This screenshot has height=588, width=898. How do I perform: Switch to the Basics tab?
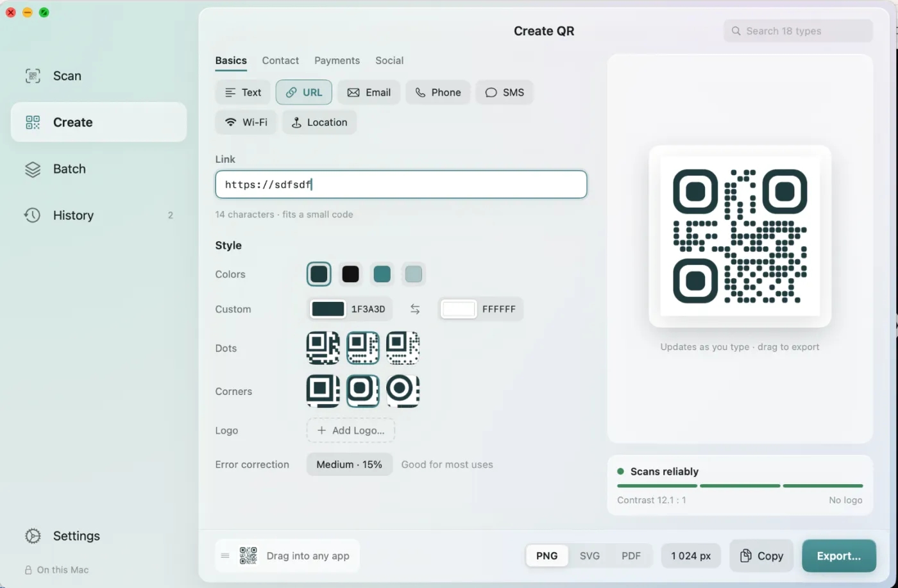[231, 60]
